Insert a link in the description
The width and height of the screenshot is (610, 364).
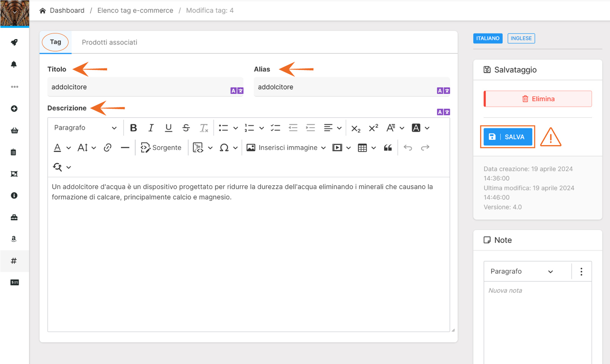[108, 148]
